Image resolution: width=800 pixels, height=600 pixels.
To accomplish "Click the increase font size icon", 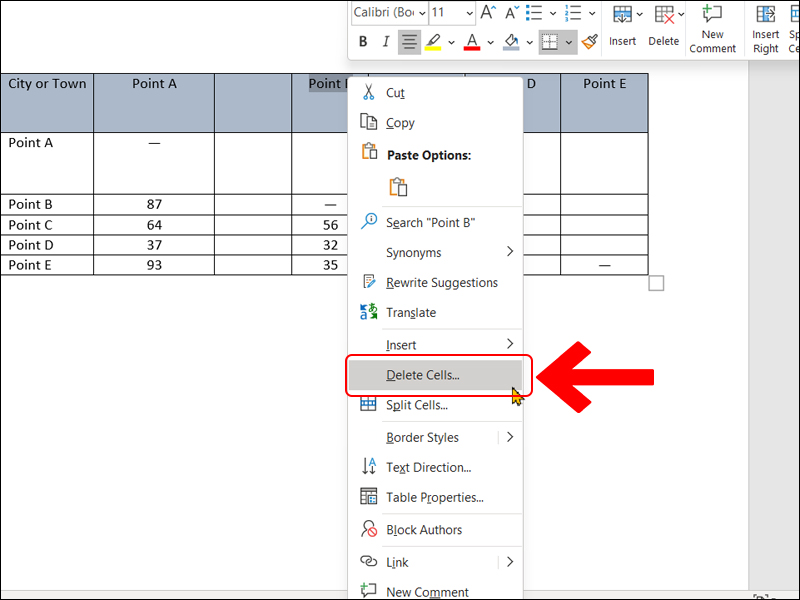I will coord(488,13).
